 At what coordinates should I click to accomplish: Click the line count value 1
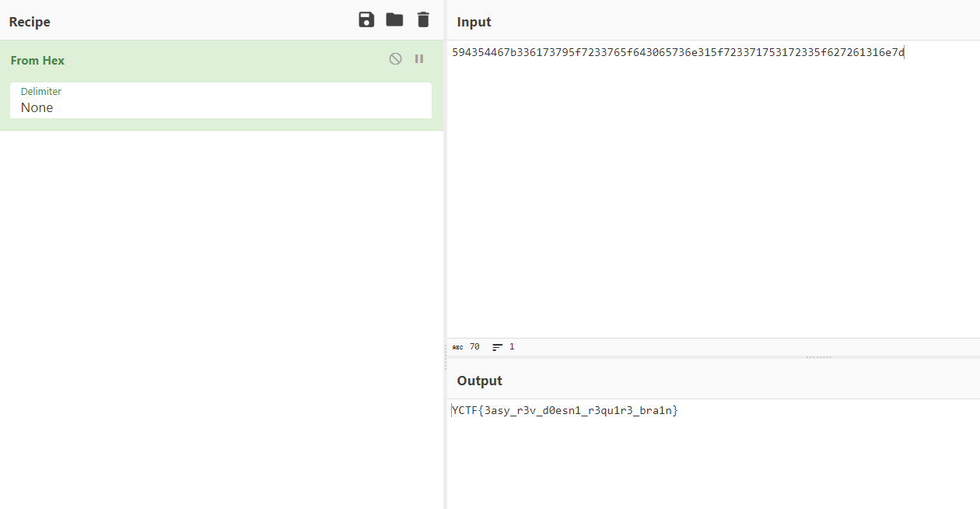[x=512, y=347]
